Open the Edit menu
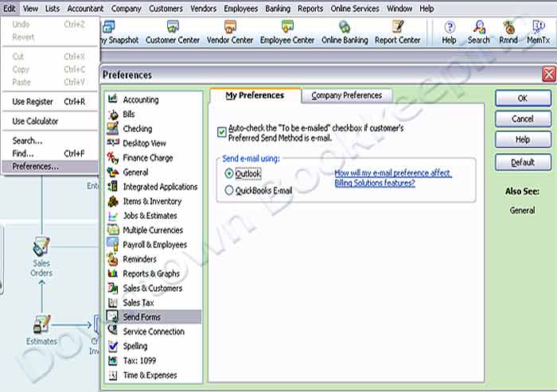 10,9
